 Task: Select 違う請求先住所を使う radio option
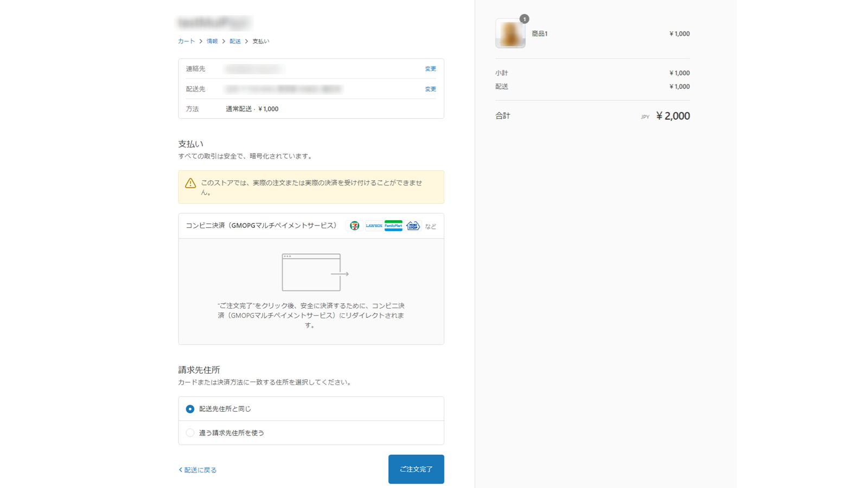point(190,433)
